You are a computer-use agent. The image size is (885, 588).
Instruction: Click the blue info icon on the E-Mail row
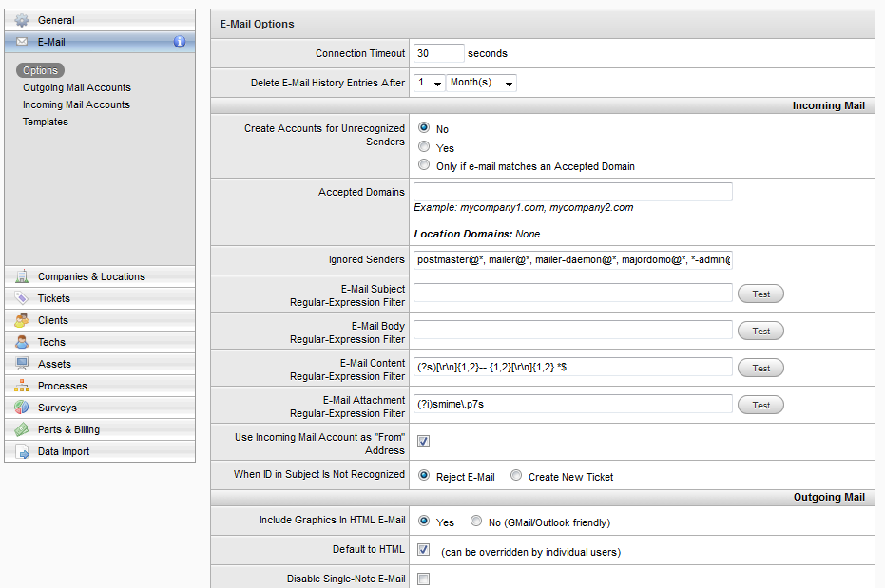click(x=180, y=42)
